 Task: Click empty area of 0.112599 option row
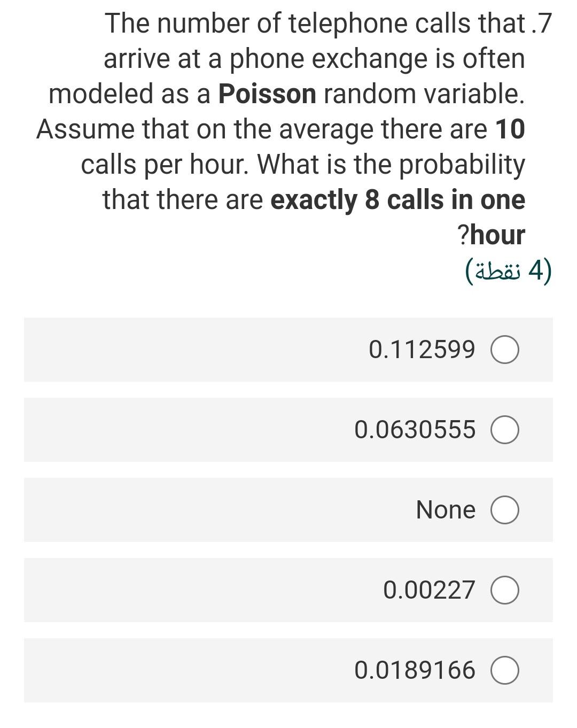click(192, 350)
